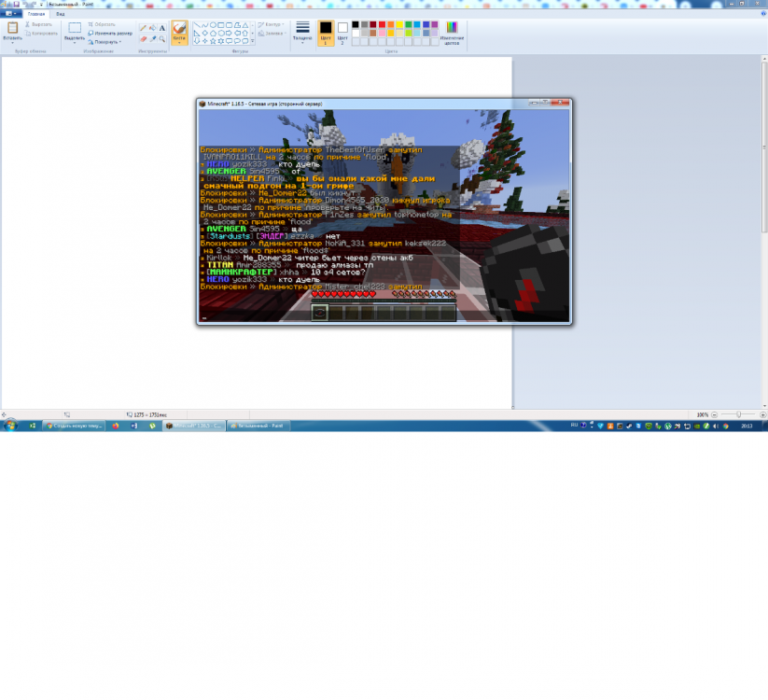Select Color 1 (Цвет 1) foreground box

pos(326,33)
